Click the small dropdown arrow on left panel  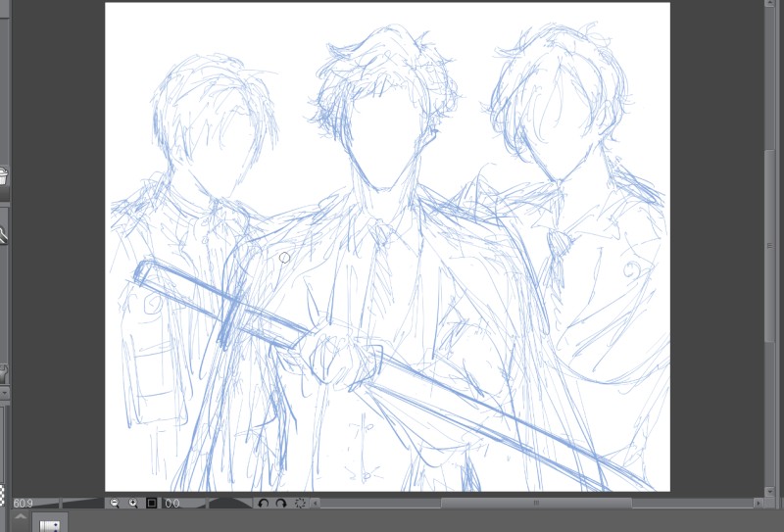pyautogui.click(x=4, y=393)
